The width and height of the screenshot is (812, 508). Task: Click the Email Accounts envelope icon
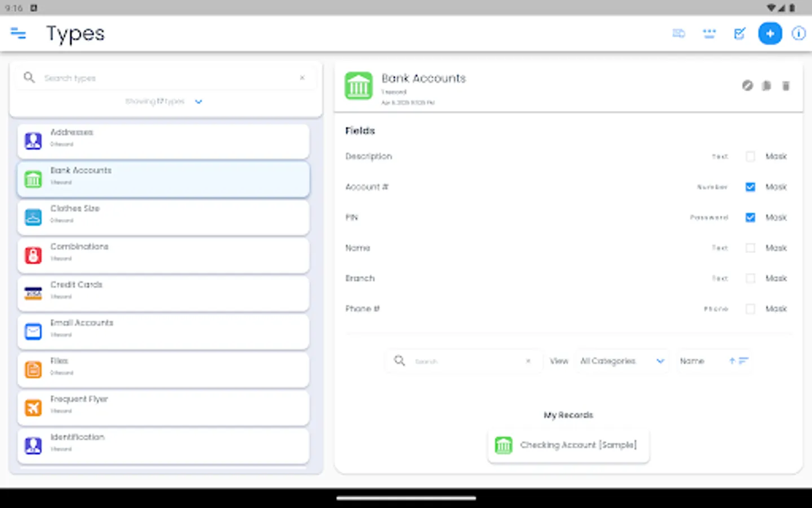pyautogui.click(x=33, y=331)
